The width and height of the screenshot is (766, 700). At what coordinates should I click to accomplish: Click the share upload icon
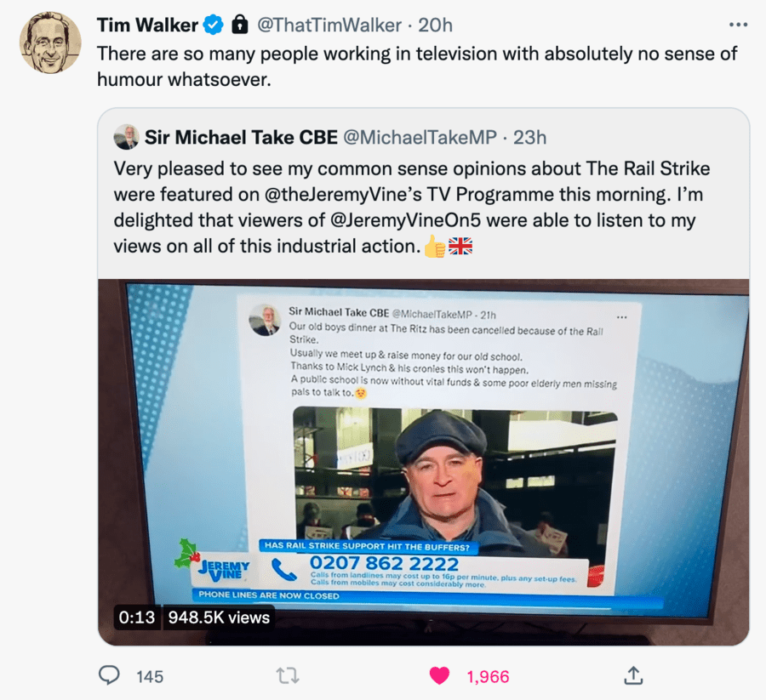tap(633, 675)
